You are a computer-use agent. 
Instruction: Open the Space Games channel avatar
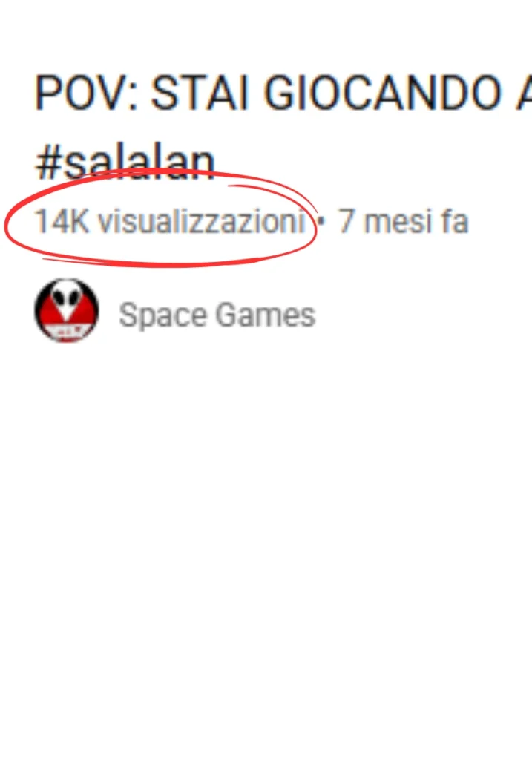pos(67,310)
